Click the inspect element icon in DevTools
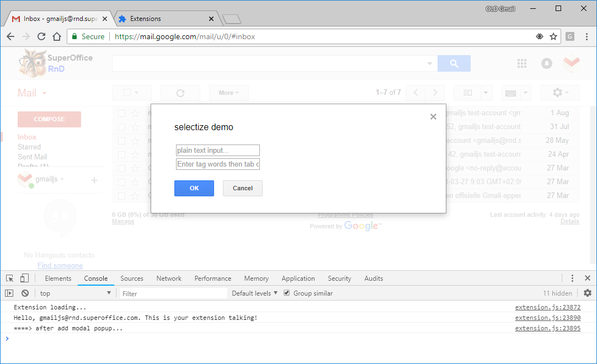This screenshot has width=597, height=364. 9,278
